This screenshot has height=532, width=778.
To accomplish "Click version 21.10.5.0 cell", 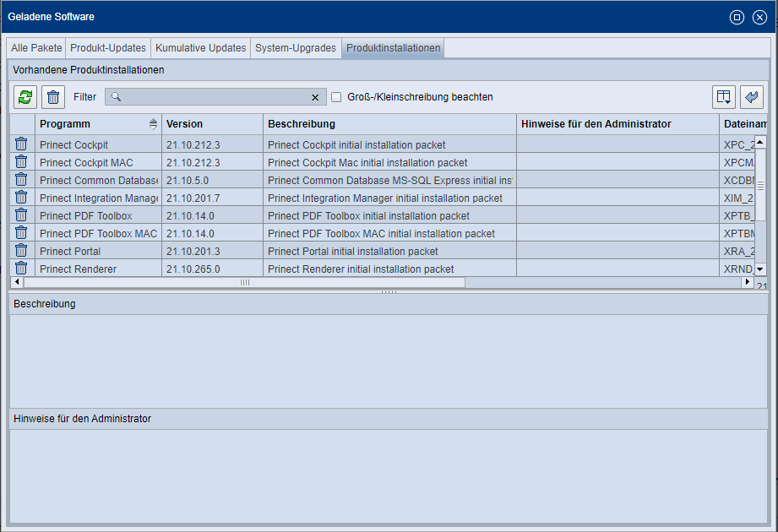I will [212, 181].
